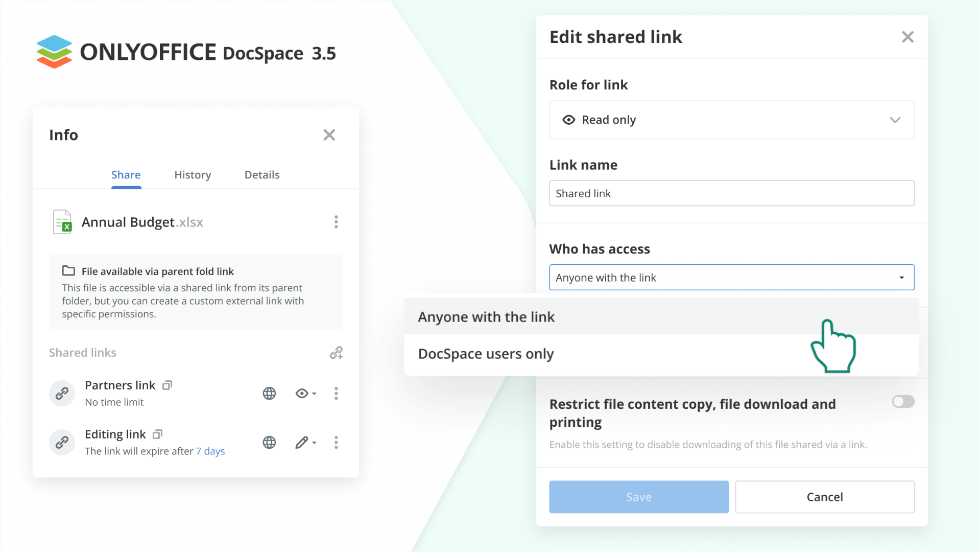This screenshot has width=980, height=552.
Task: Click the ONLYOFFICE DocSpace logo
Action: [x=186, y=52]
